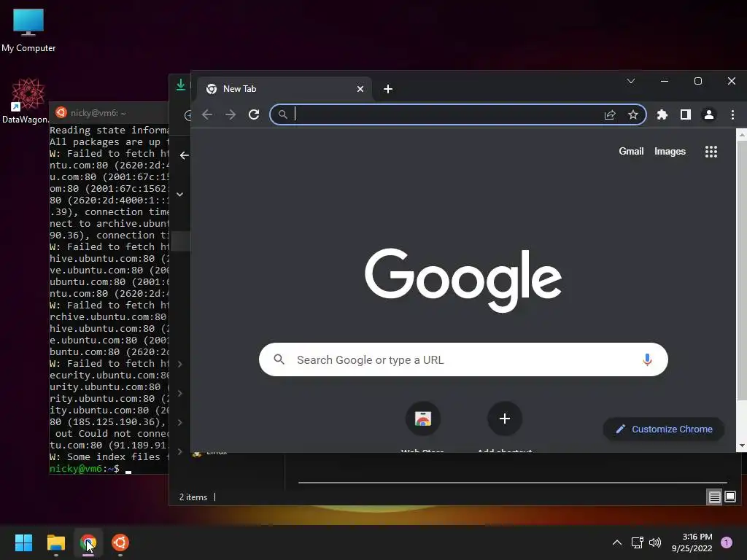Show hidden system tray icons
This screenshot has width=747, height=560.
click(616, 542)
